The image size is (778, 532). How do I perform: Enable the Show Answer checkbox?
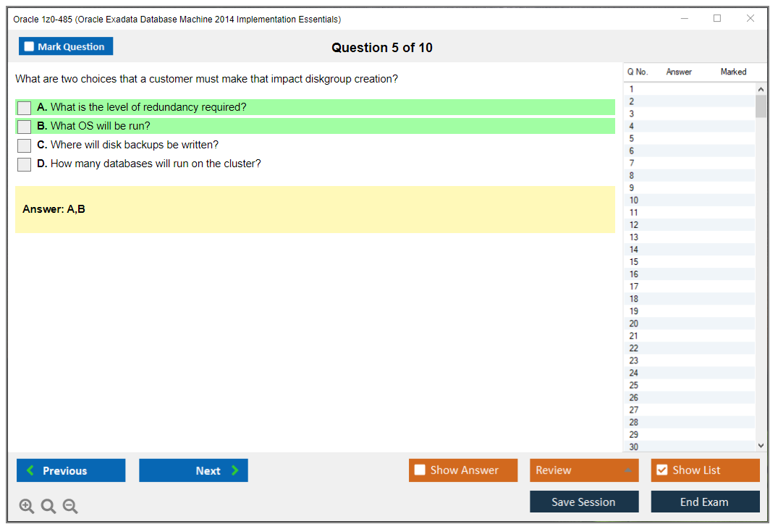coord(420,470)
